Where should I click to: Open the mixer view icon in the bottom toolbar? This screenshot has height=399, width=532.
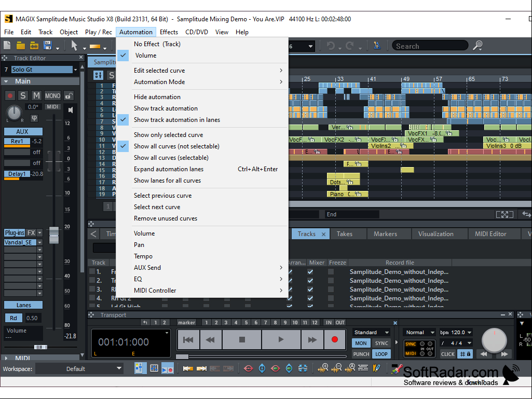tap(154, 368)
